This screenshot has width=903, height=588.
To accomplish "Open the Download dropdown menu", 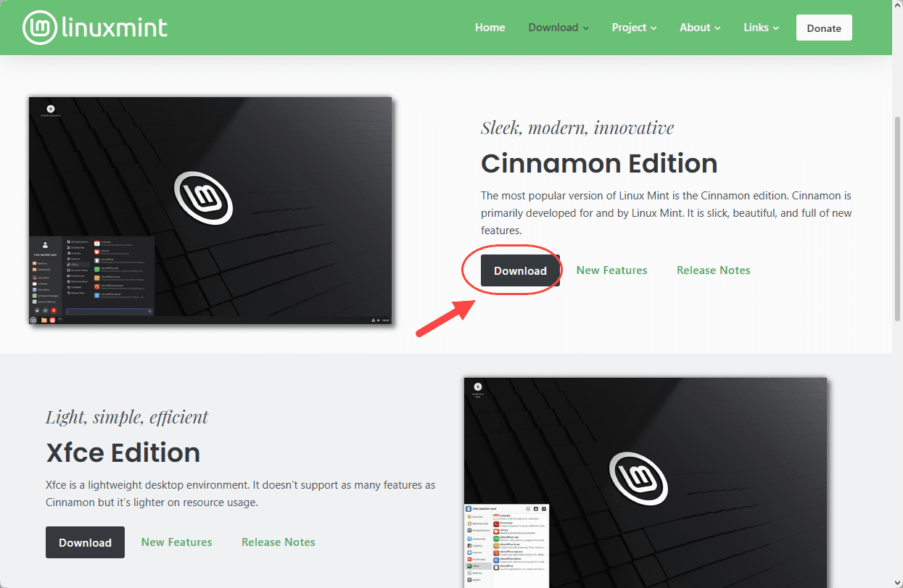I will tap(558, 28).
